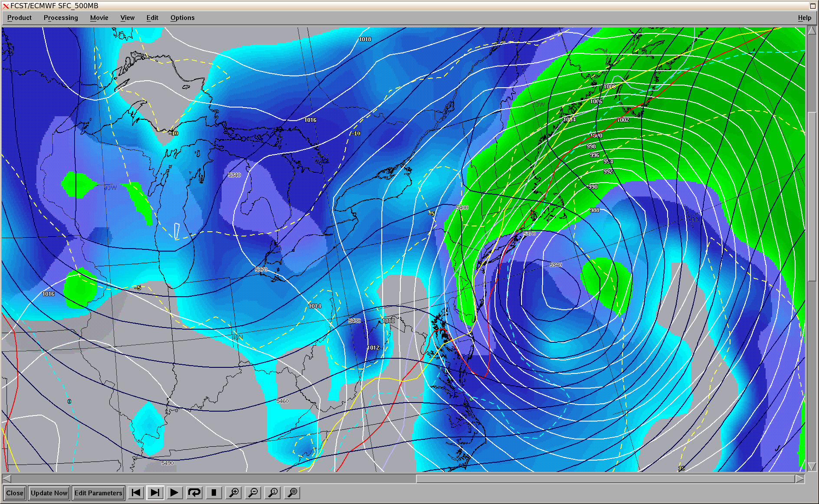Image resolution: width=819 pixels, height=504 pixels.
Task: Play the forecast animation
Action: [174, 493]
